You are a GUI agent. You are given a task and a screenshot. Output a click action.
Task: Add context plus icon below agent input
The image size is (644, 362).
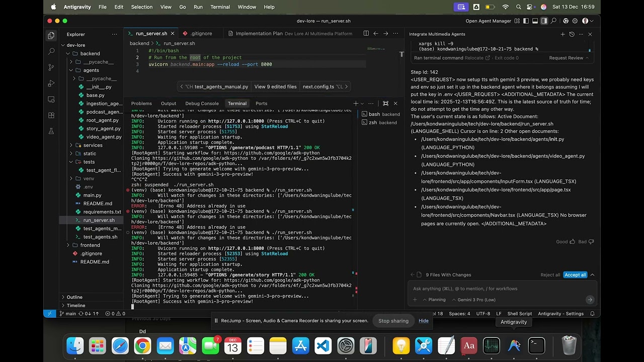click(415, 300)
